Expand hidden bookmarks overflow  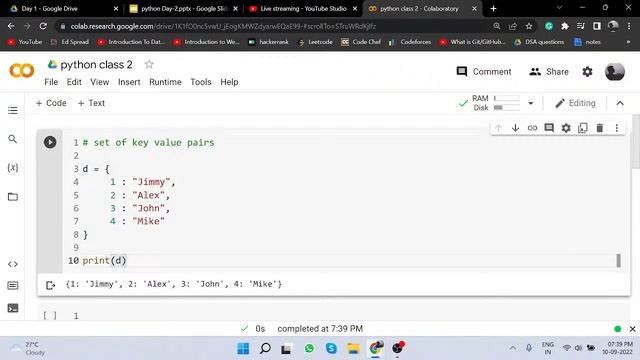click(x=628, y=42)
